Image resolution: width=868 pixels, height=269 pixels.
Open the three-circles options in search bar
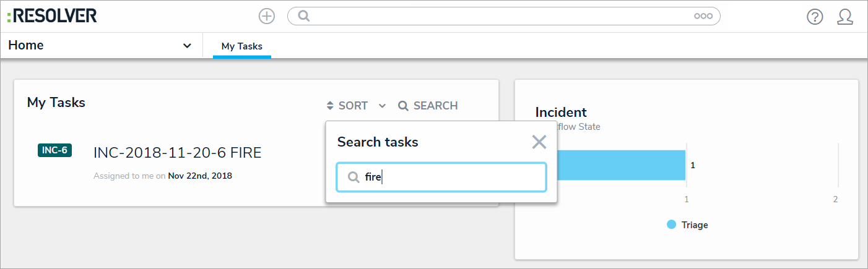pyautogui.click(x=703, y=17)
